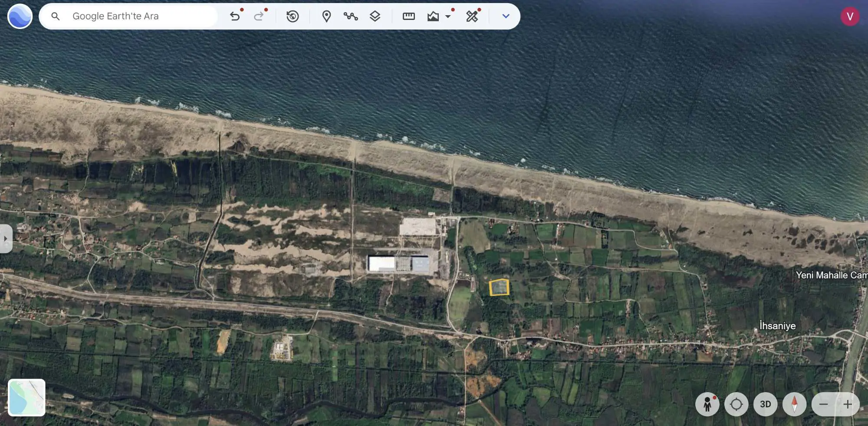The height and width of the screenshot is (426, 868).
Task: Undo the last action
Action: [x=235, y=16]
